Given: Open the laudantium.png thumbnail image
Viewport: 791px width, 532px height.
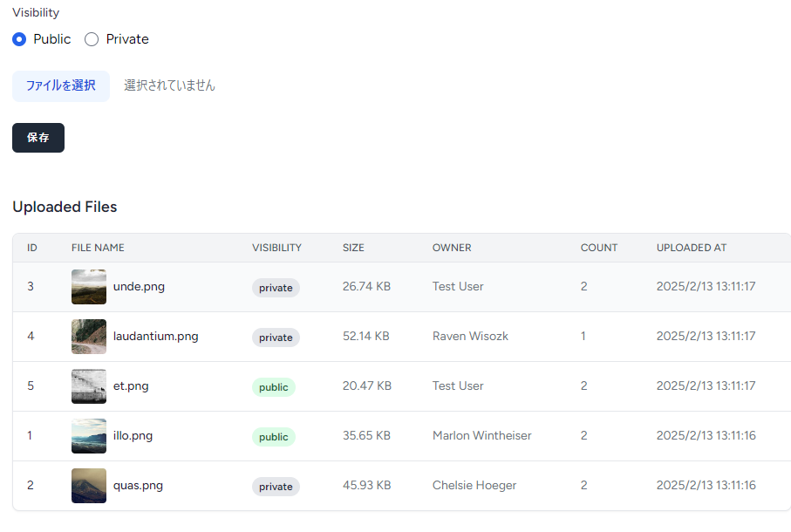Looking at the screenshot, I should click(89, 337).
